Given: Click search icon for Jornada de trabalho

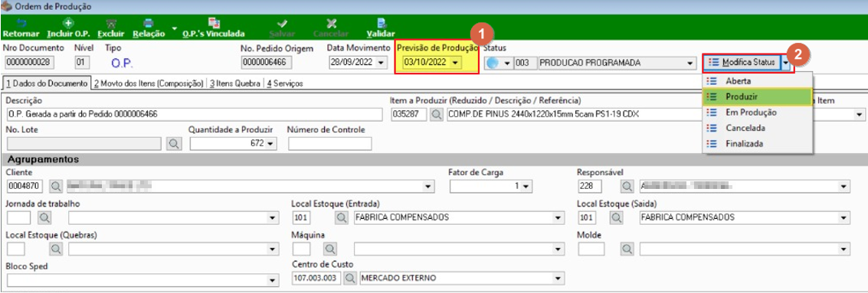Looking at the screenshot, I should (45, 218).
